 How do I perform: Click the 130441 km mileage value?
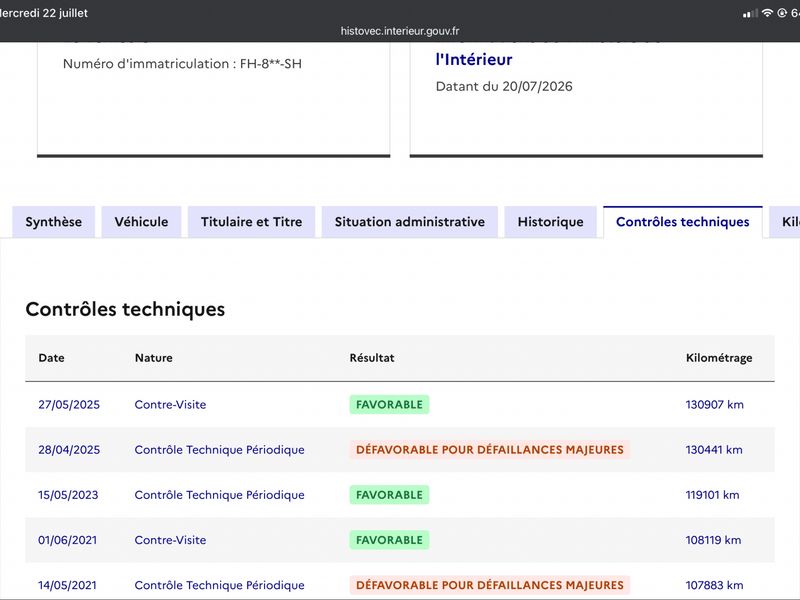[x=714, y=449]
